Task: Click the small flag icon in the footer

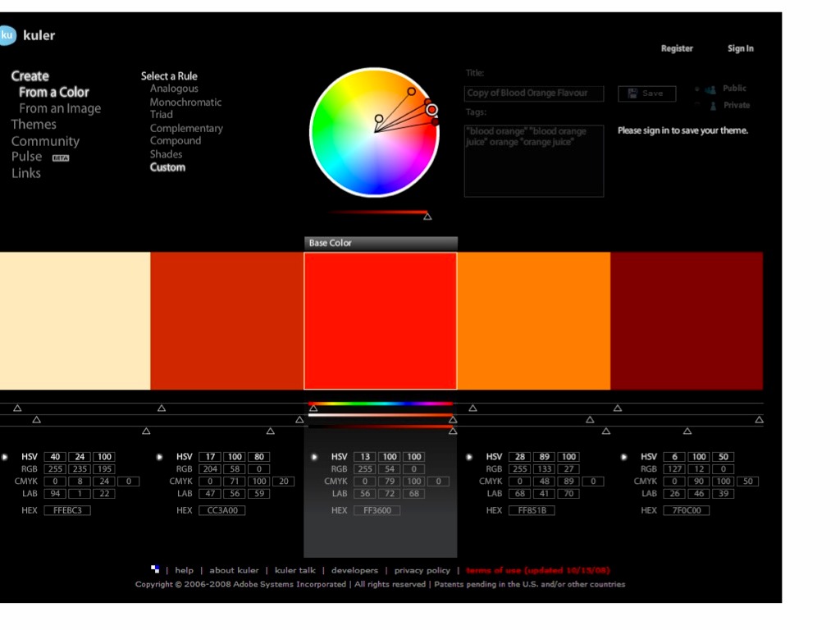Action: tap(155, 569)
